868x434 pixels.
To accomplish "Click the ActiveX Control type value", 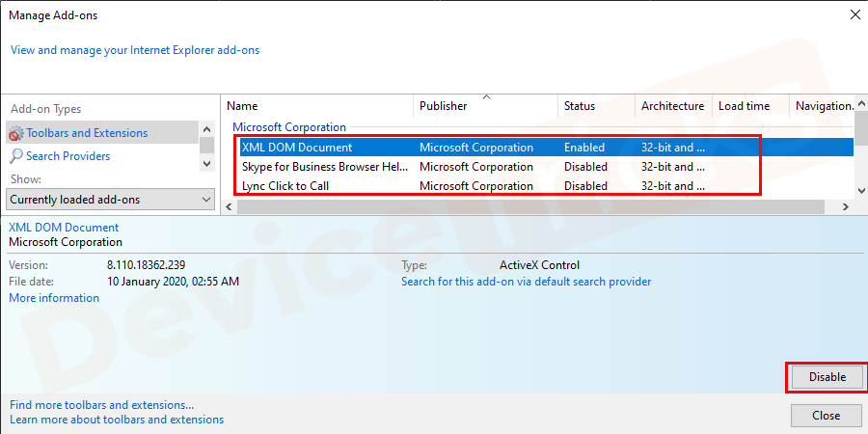I will tap(539, 265).
